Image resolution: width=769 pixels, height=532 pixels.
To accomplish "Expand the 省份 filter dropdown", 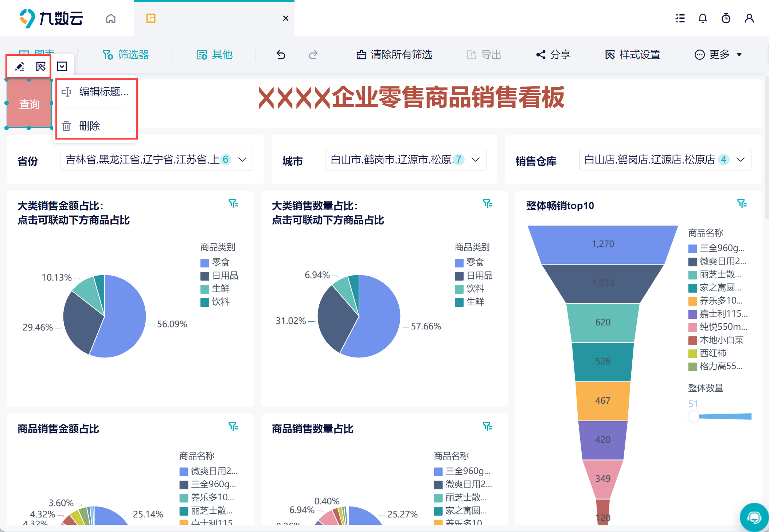I will pos(242,160).
